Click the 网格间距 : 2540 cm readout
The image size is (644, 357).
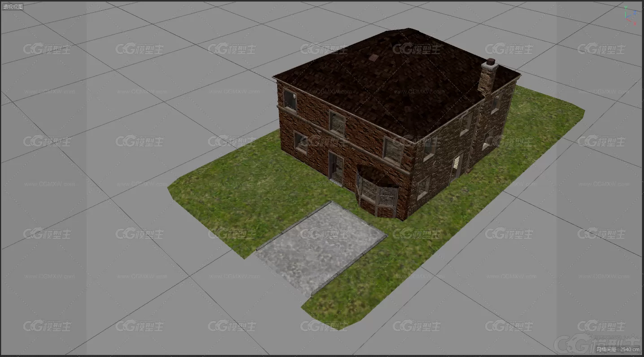coord(618,349)
